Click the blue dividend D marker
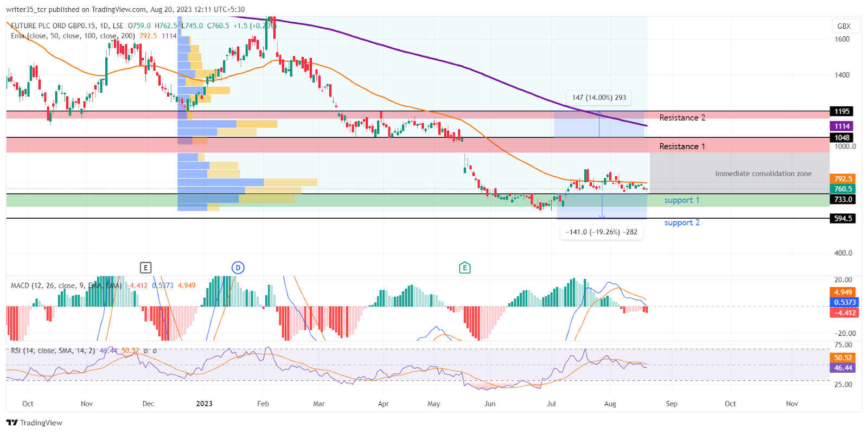This screenshot has width=868, height=433. click(238, 268)
